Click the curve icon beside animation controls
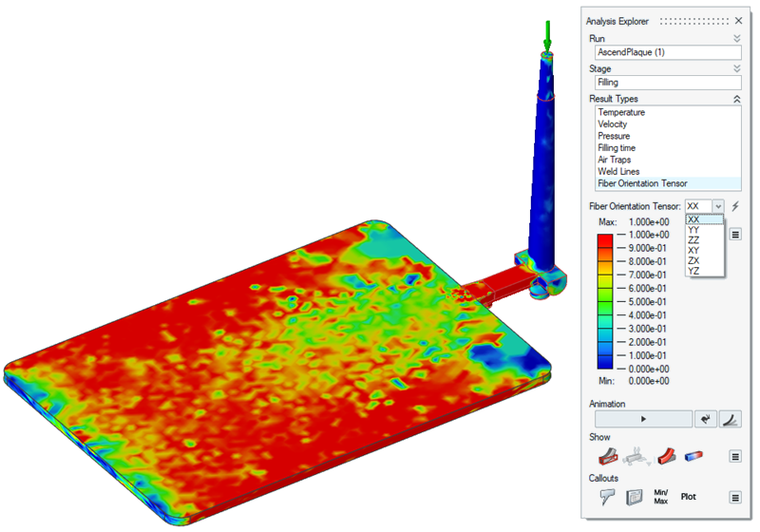This screenshot has width=760, height=532. pyautogui.click(x=731, y=419)
